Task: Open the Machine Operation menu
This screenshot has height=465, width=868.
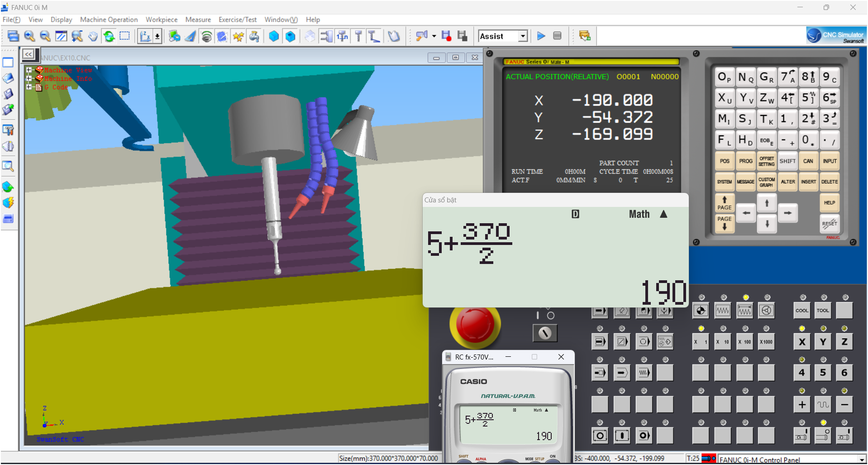Action: pos(109,19)
